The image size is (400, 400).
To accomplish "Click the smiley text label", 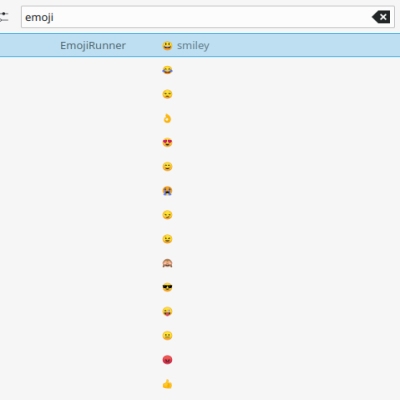I will point(193,46).
